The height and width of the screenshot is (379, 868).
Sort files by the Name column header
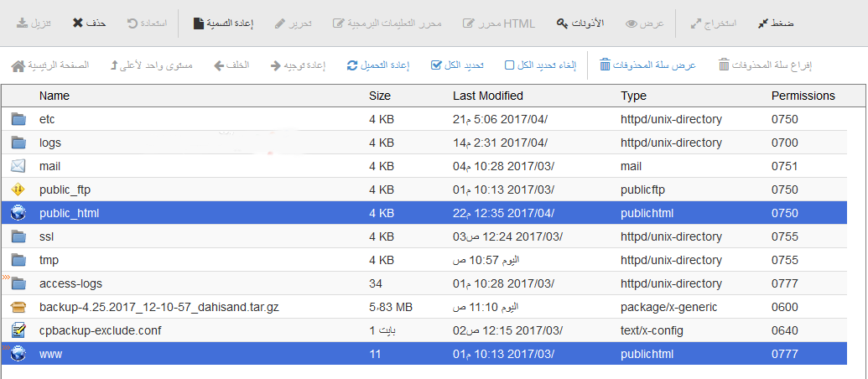55,96
